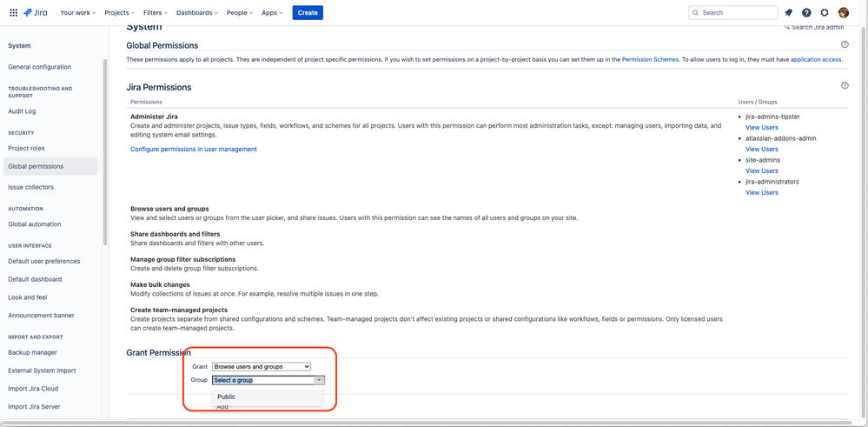
Task: View Users for site-admins
Action: tap(762, 170)
